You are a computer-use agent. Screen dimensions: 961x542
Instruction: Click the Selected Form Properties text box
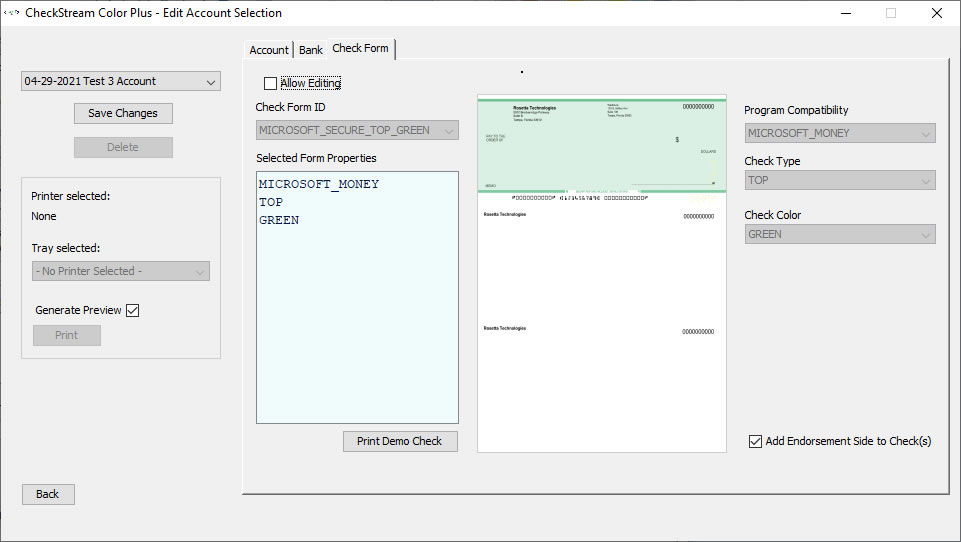coord(357,297)
